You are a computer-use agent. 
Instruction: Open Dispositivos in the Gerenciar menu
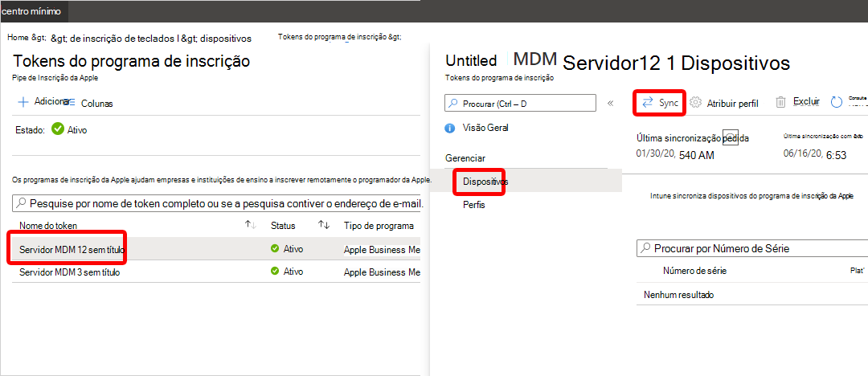485,182
